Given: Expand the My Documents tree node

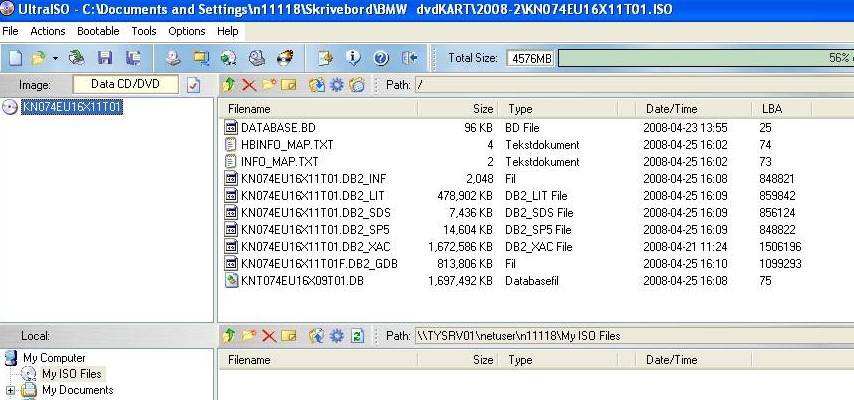Looking at the screenshot, I should click(x=10, y=390).
